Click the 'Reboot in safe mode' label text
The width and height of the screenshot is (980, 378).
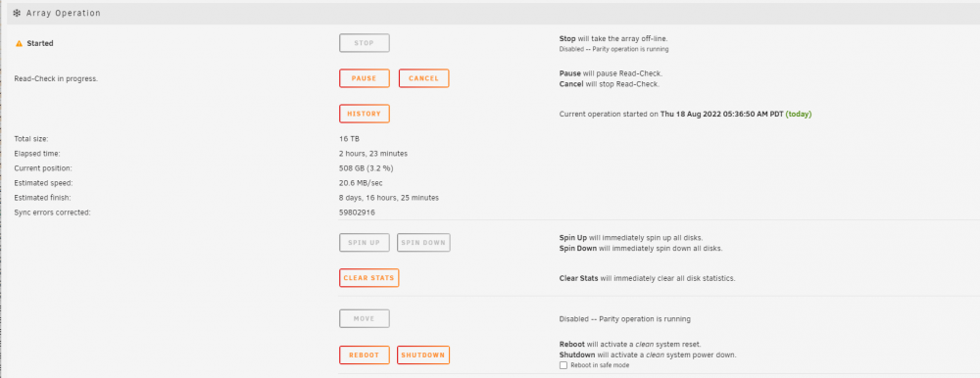[600, 365]
